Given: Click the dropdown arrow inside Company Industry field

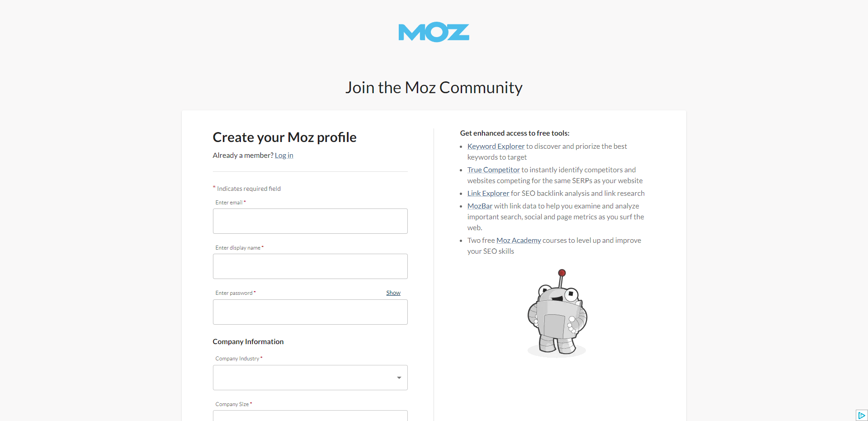Looking at the screenshot, I should pos(398,377).
